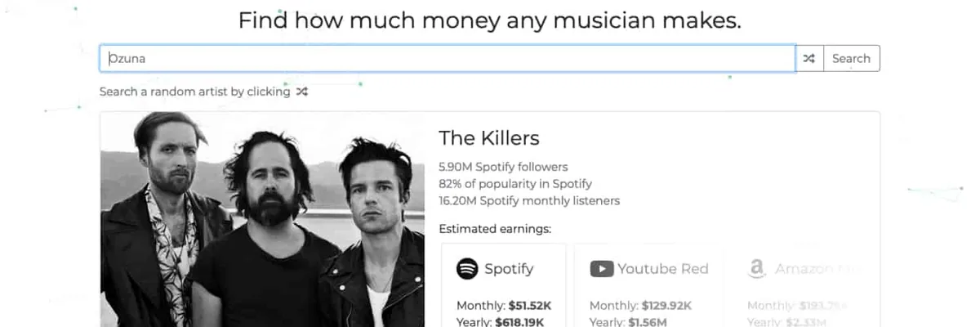980x327 pixels.
Task: Click the shuffle random artist button
Action: point(808,59)
